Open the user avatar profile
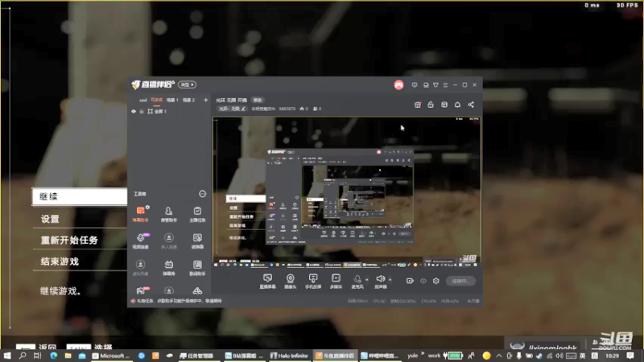 pyautogui.click(x=398, y=85)
